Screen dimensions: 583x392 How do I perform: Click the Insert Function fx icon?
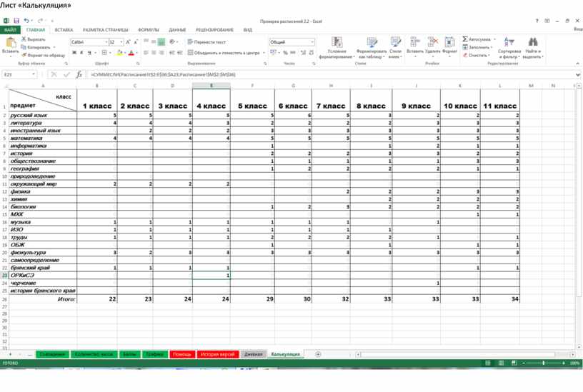point(79,74)
